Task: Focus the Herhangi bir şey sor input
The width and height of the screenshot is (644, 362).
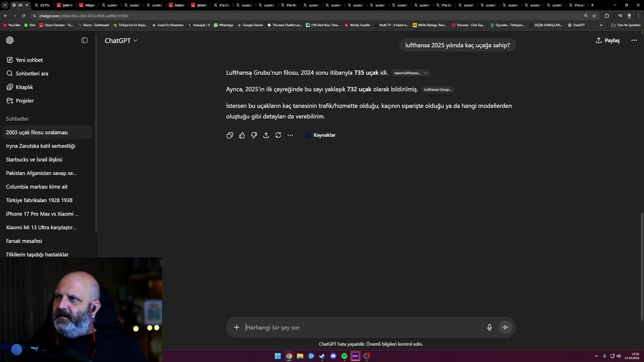Action: [x=362, y=327]
